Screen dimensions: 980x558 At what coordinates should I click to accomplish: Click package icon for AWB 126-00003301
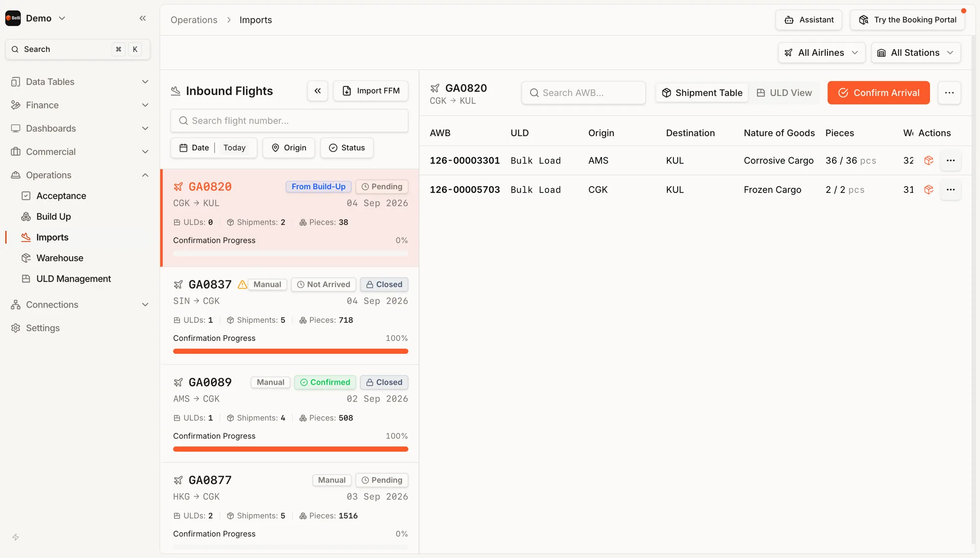[x=929, y=161]
